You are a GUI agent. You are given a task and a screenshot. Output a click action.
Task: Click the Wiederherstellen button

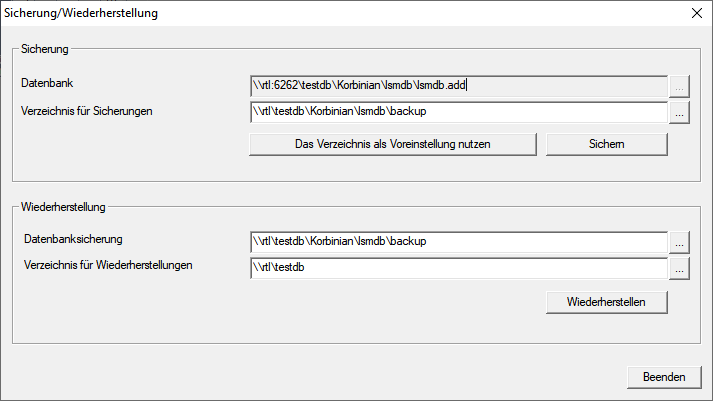tap(606, 301)
